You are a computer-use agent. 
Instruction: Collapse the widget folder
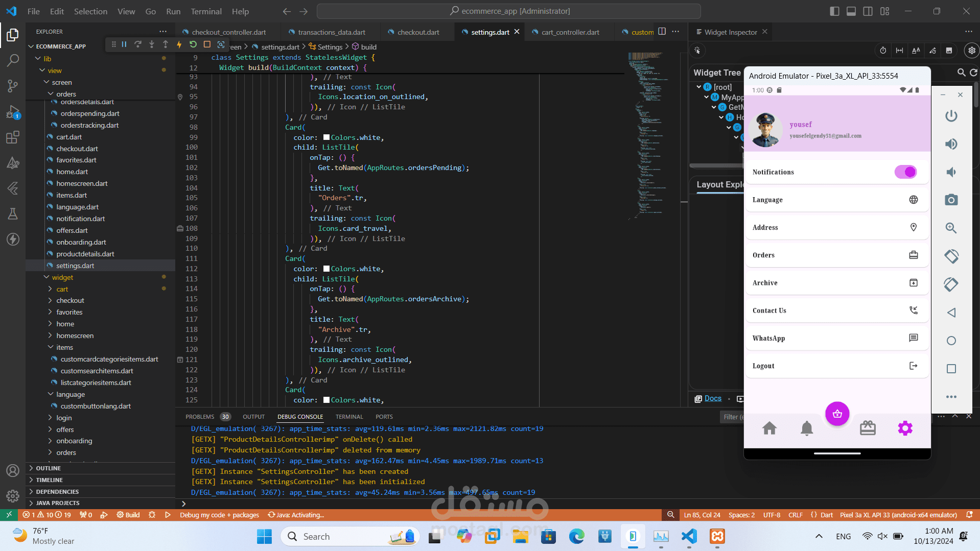click(x=62, y=277)
